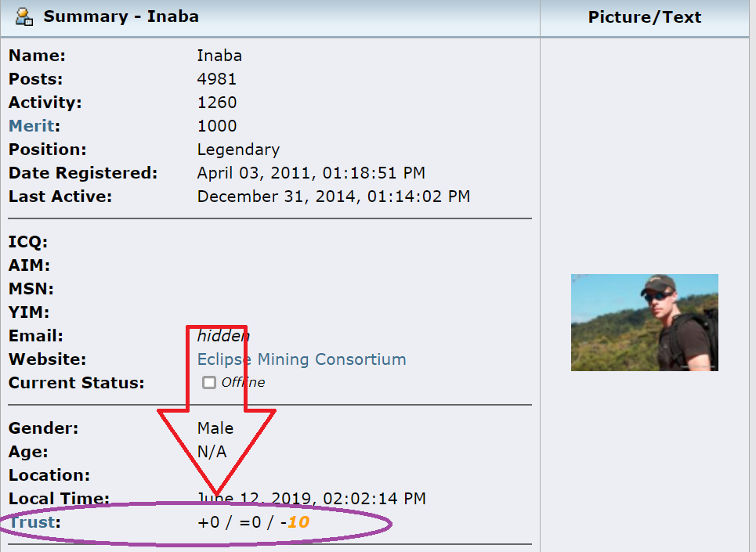Click the hidden email text
Viewport: 756px width, 552px height.
click(223, 336)
